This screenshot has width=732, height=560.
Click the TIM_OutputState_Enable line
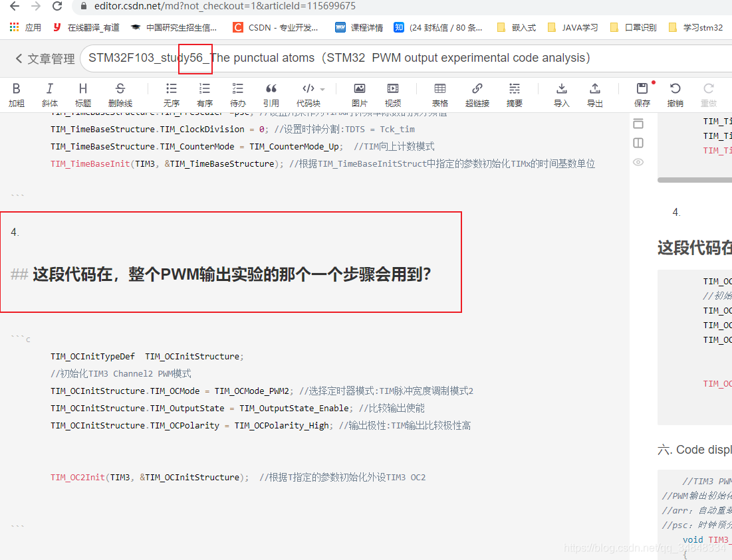pos(237,408)
